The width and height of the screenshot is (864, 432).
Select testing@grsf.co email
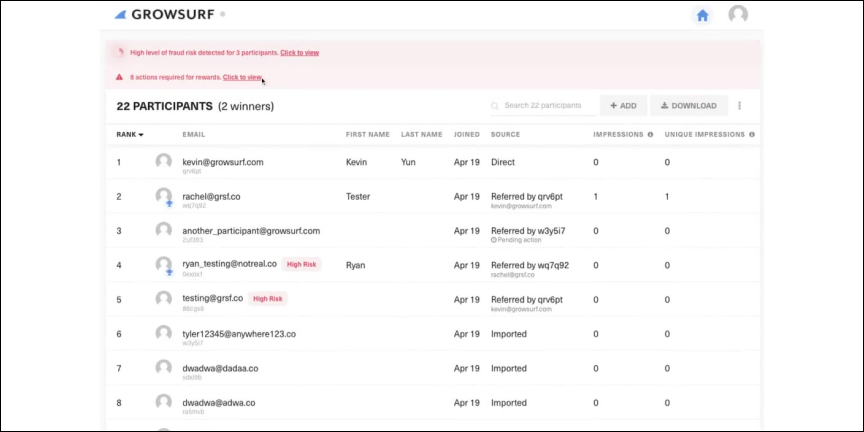click(213, 298)
